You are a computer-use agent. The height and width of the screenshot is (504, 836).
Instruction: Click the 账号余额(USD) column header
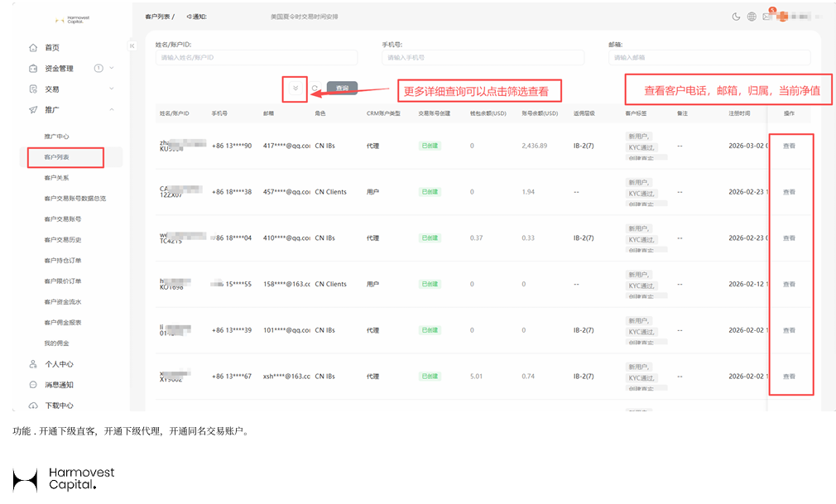tap(540, 113)
